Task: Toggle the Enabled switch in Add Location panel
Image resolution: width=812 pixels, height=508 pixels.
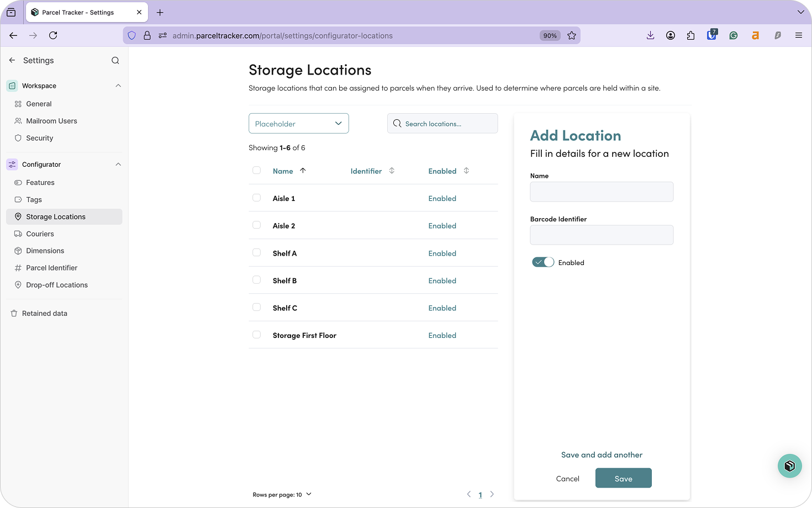Action: (x=542, y=262)
